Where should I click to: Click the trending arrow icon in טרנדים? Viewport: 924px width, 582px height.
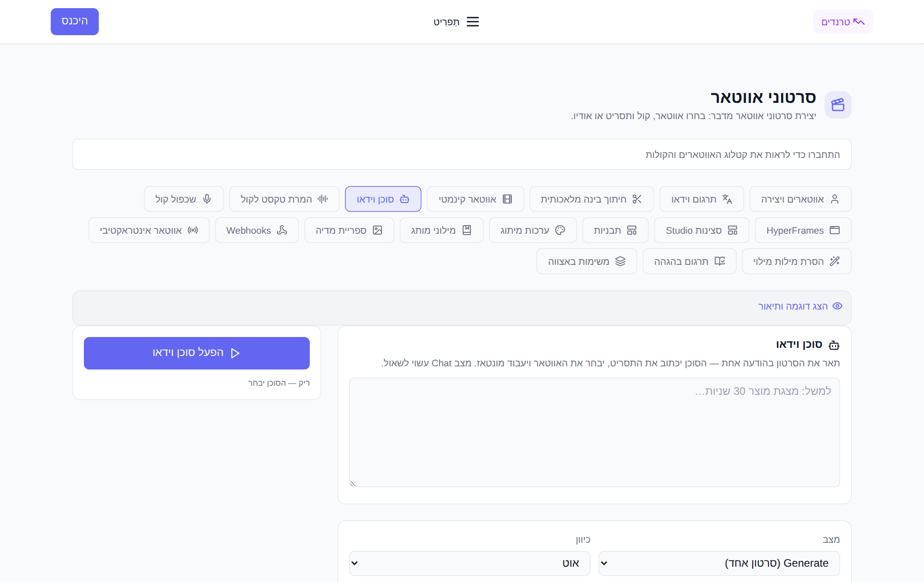point(859,22)
